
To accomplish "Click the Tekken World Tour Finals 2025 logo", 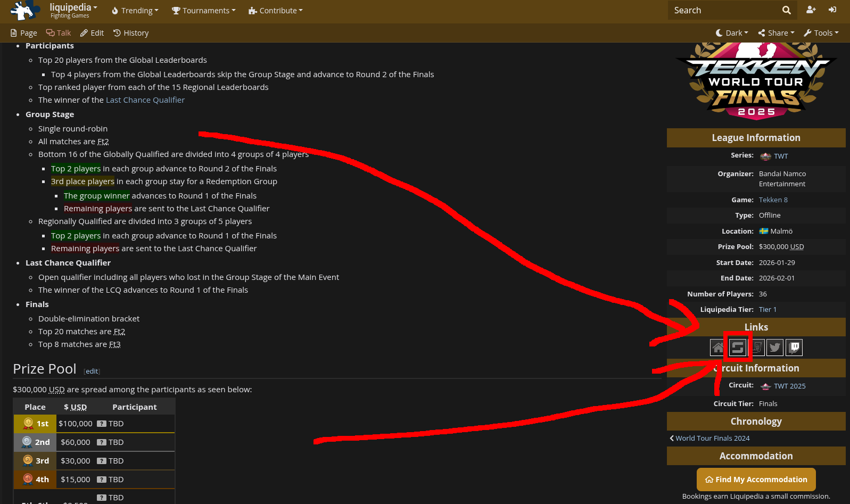I will click(756, 81).
